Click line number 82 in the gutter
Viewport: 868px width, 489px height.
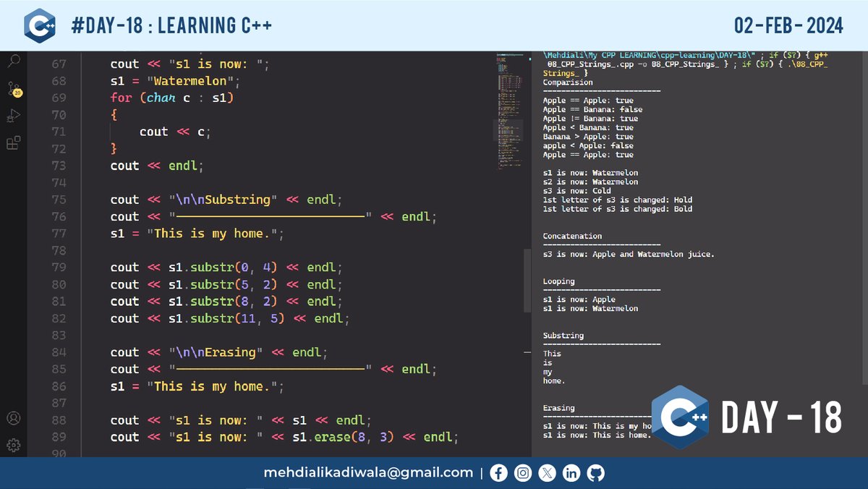click(59, 318)
